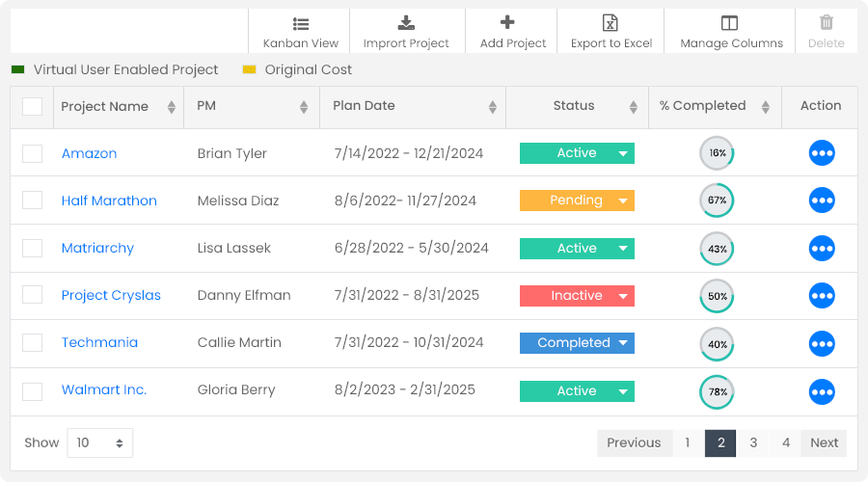Click the Next page button
The image size is (868, 482).
tap(824, 442)
